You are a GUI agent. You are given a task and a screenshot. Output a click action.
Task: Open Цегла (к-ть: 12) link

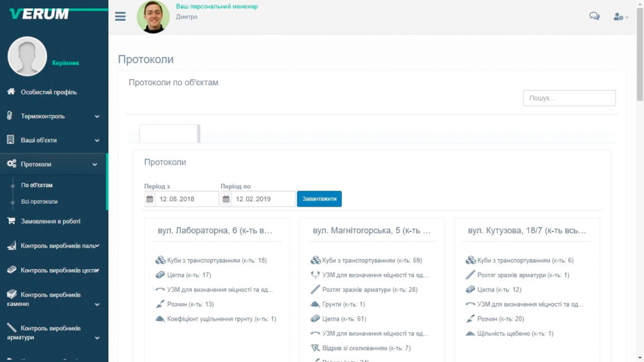(499, 290)
